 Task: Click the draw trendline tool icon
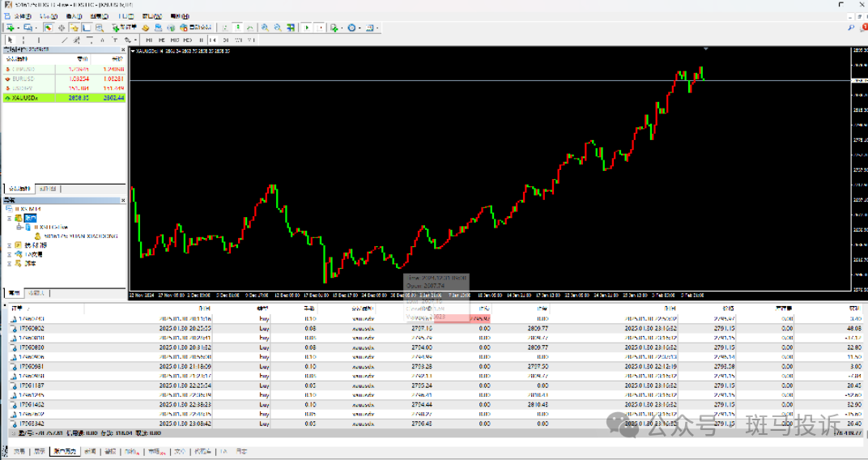64,40
